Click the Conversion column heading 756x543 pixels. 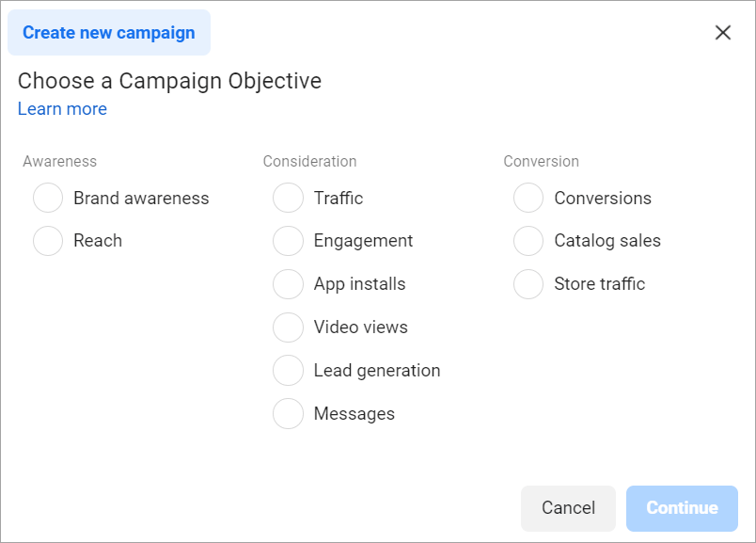(541, 161)
